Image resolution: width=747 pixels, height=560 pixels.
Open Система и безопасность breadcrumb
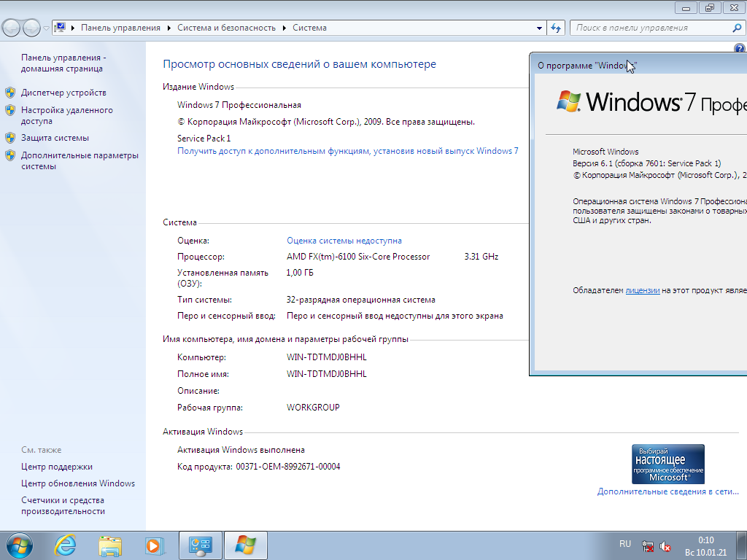click(226, 28)
